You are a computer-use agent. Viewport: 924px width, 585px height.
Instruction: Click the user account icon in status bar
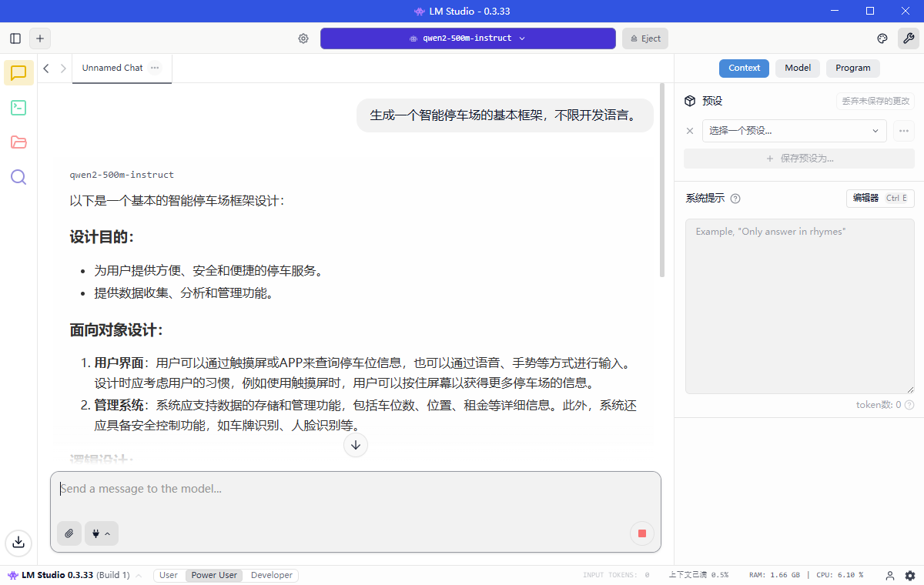tap(889, 575)
